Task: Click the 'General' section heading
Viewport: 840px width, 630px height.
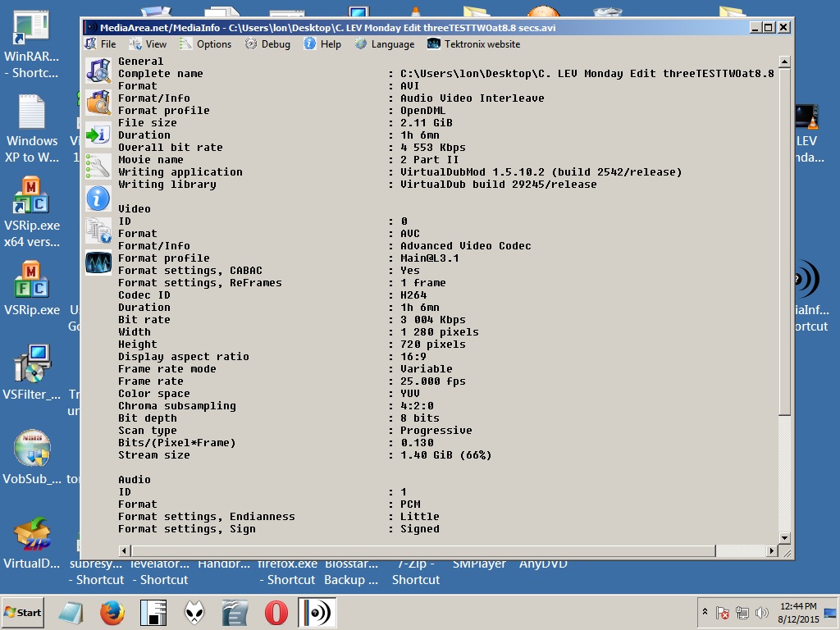Action: tap(141, 61)
